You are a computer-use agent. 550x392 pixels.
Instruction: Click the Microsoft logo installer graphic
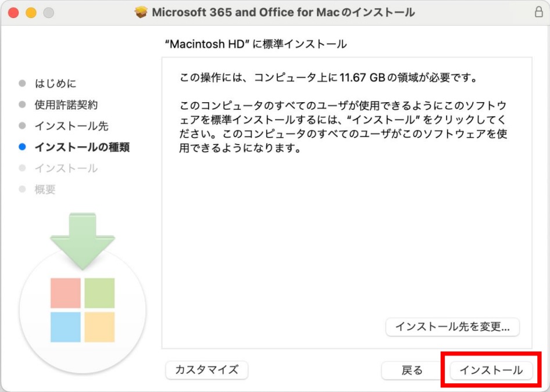[x=83, y=293]
